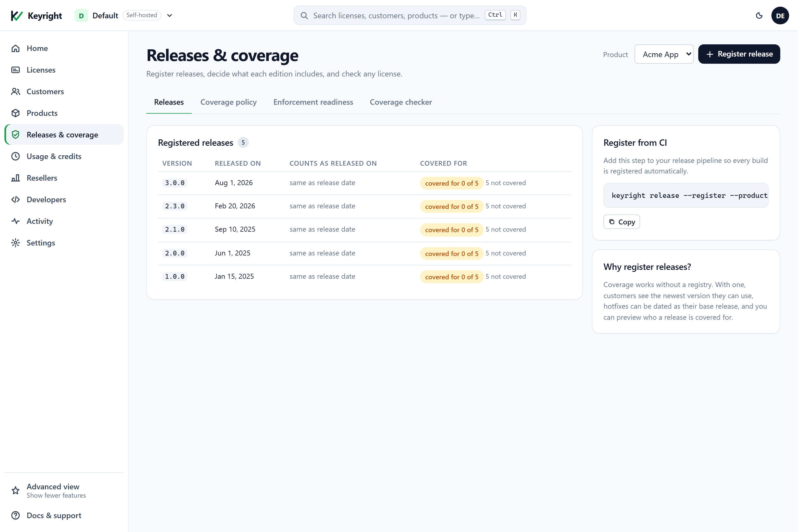Image resolution: width=798 pixels, height=532 pixels.
Task: Click the Keyright logo icon
Action: tap(17, 16)
